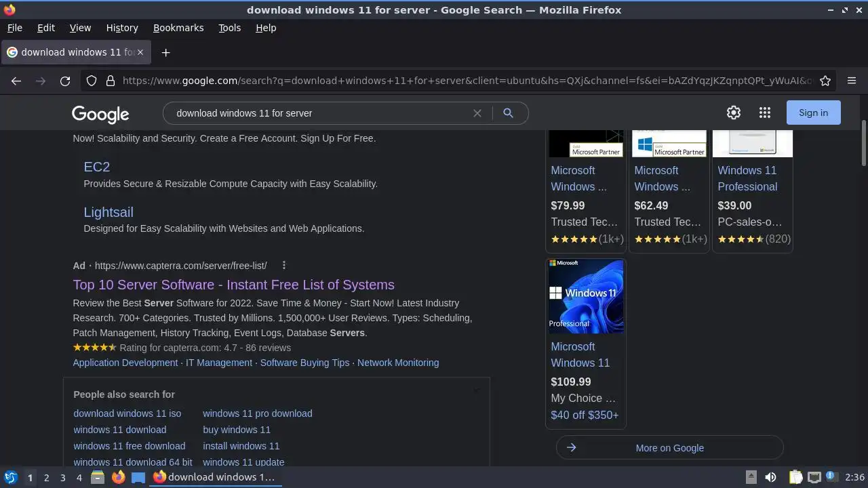868x488 pixels.
Task: Search for windows 11 free download
Action: tap(130, 446)
